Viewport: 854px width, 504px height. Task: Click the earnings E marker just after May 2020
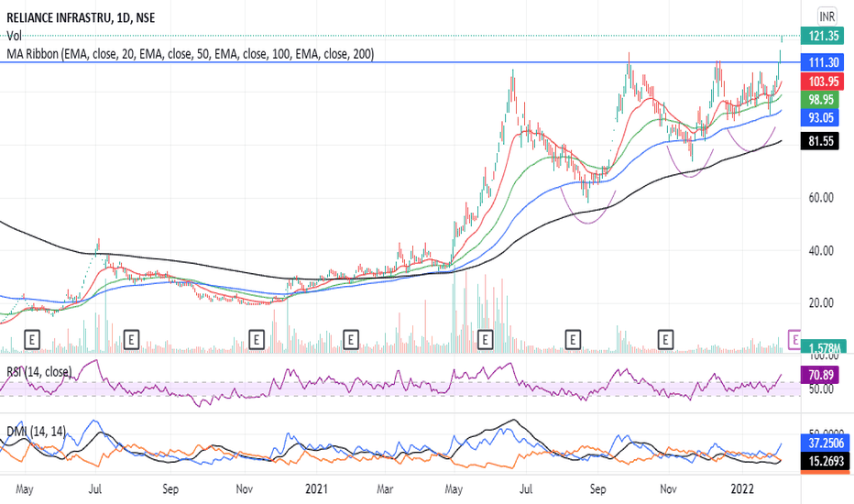[32, 340]
